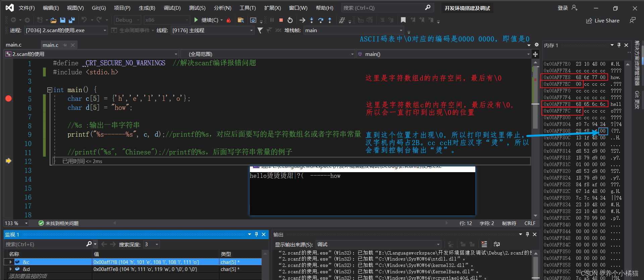Click 未找到相关问题 status indicator
Viewport: 644px width, 280px height.
click(59, 223)
